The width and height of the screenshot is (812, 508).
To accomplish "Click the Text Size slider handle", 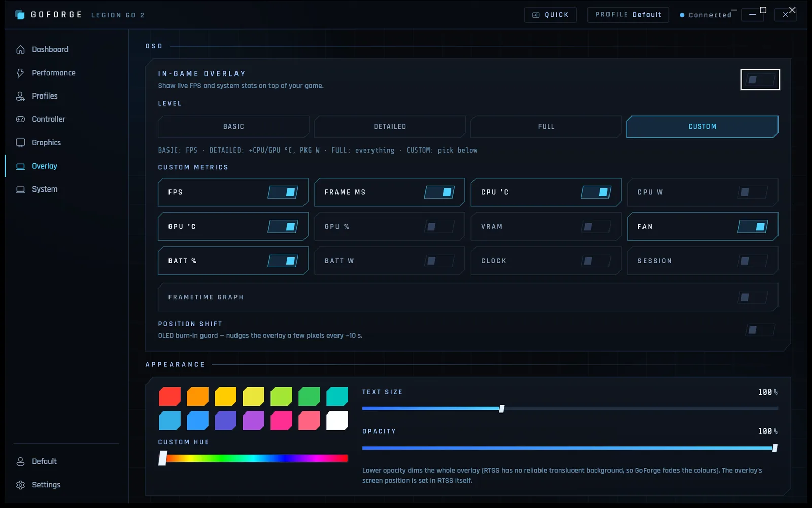I will click(502, 409).
